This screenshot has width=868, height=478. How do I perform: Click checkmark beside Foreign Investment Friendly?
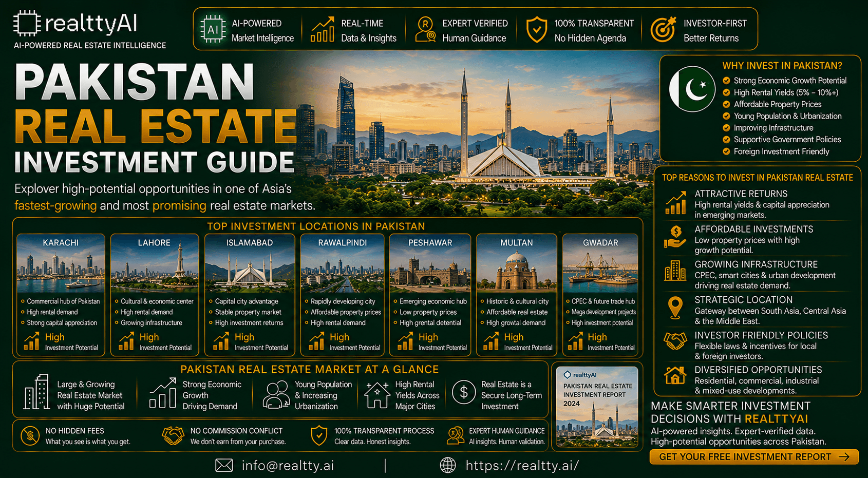726,151
